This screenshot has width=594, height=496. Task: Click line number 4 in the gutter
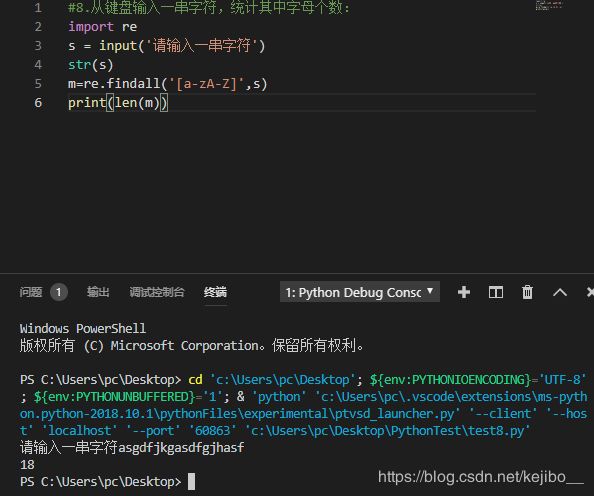tap(38, 64)
